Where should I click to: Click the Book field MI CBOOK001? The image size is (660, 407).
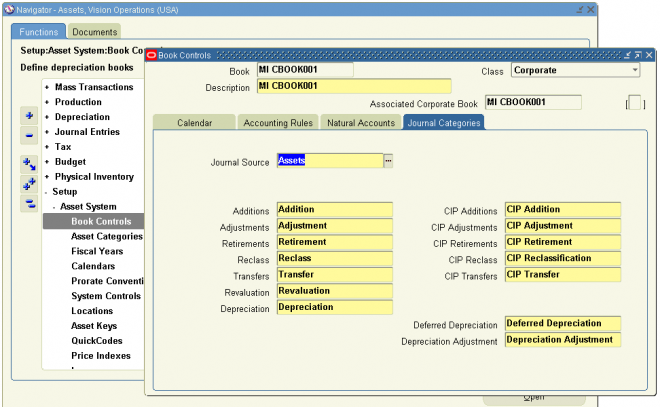click(305, 70)
